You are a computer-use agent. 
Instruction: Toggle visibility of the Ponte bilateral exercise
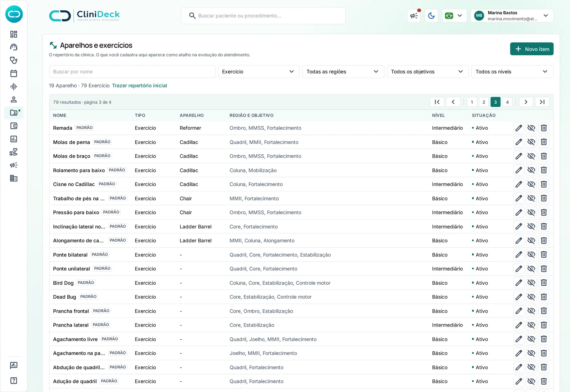(x=531, y=255)
